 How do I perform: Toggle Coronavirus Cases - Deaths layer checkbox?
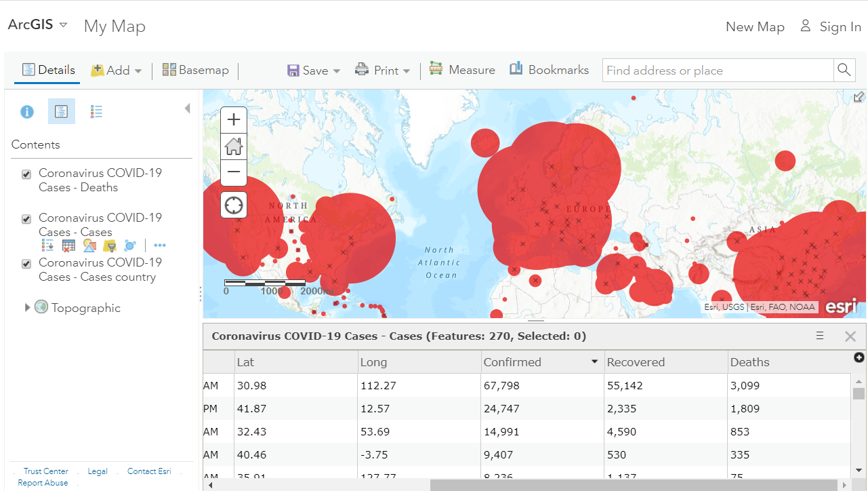pyautogui.click(x=26, y=174)
